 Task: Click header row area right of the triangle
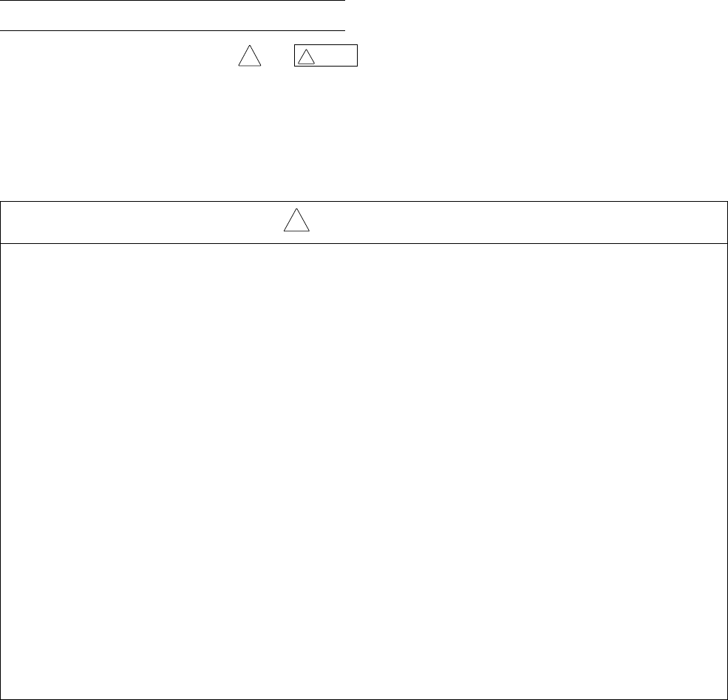pos(518,222)
